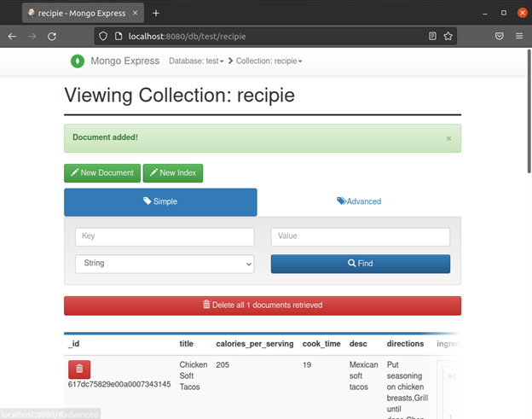Sort by the _id column header
Viewport: 532px width, 419px height.
tap(73, 344)
